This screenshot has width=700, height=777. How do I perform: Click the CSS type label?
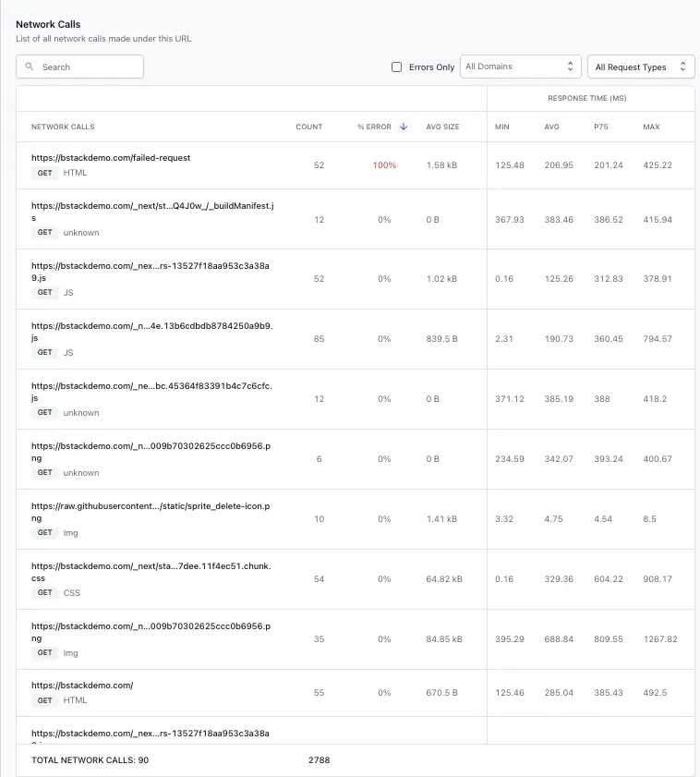pyautogui.click(x=71, y=592)
